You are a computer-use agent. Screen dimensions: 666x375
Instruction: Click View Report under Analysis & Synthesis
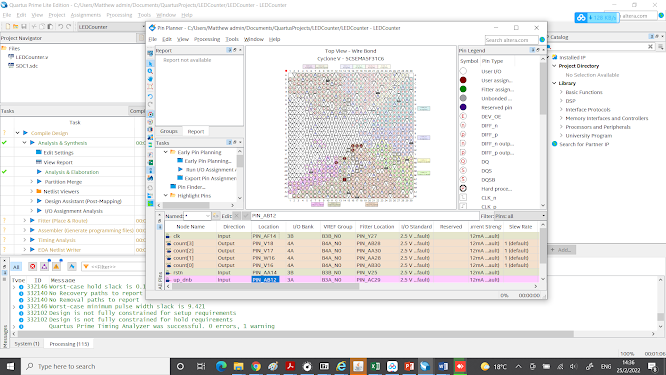pyautogui.click(x=58, y=162)
